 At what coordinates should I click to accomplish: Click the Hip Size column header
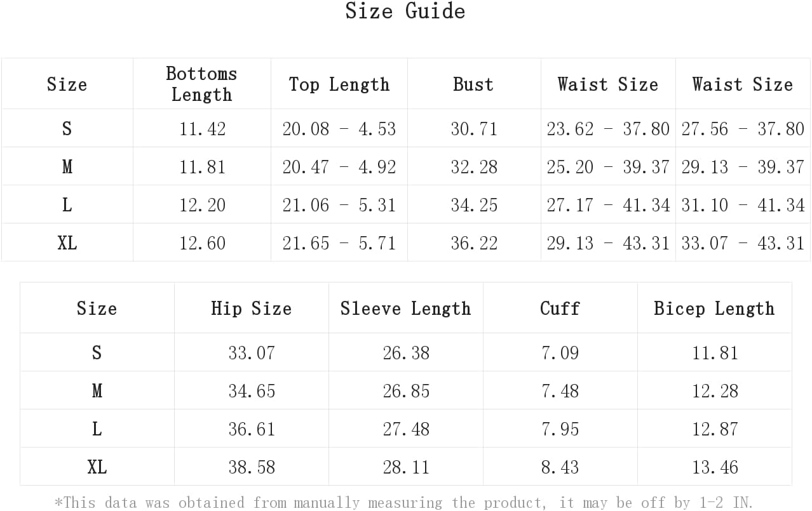point(252,309)
